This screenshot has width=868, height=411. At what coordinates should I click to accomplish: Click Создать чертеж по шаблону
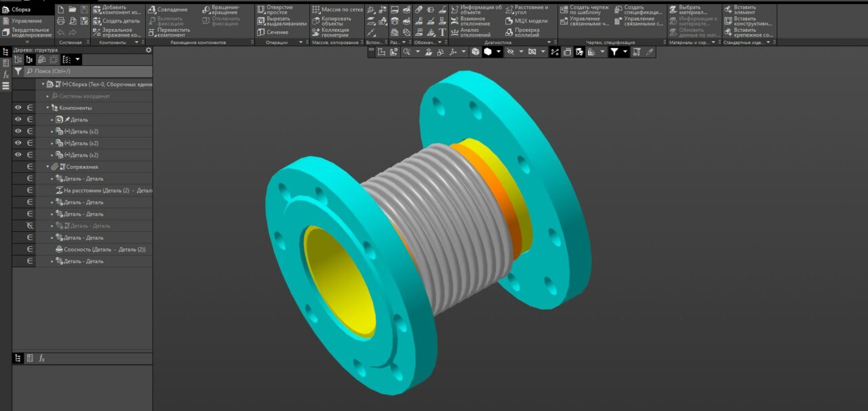click(x=585, y=9)
